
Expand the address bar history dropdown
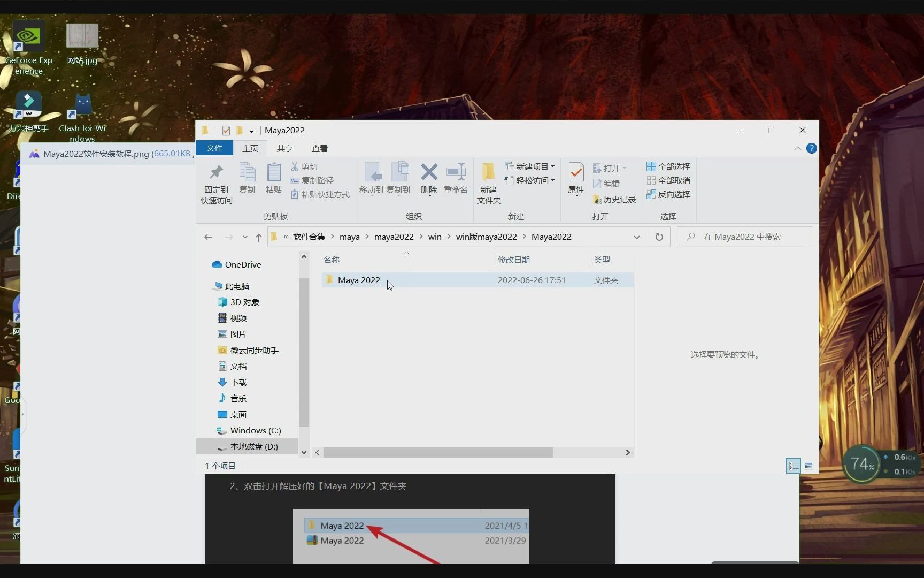point(636,237)
